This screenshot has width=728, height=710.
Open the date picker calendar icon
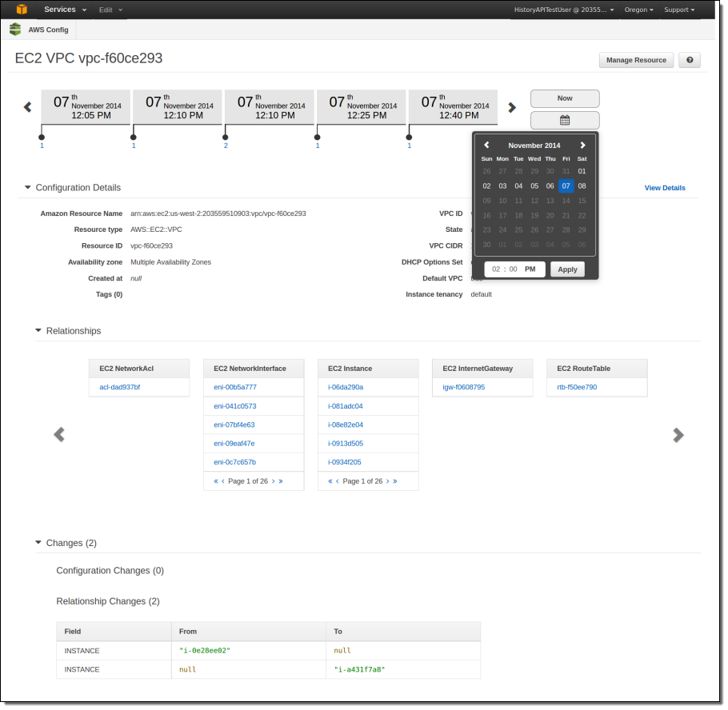click(x=564, y=120)
